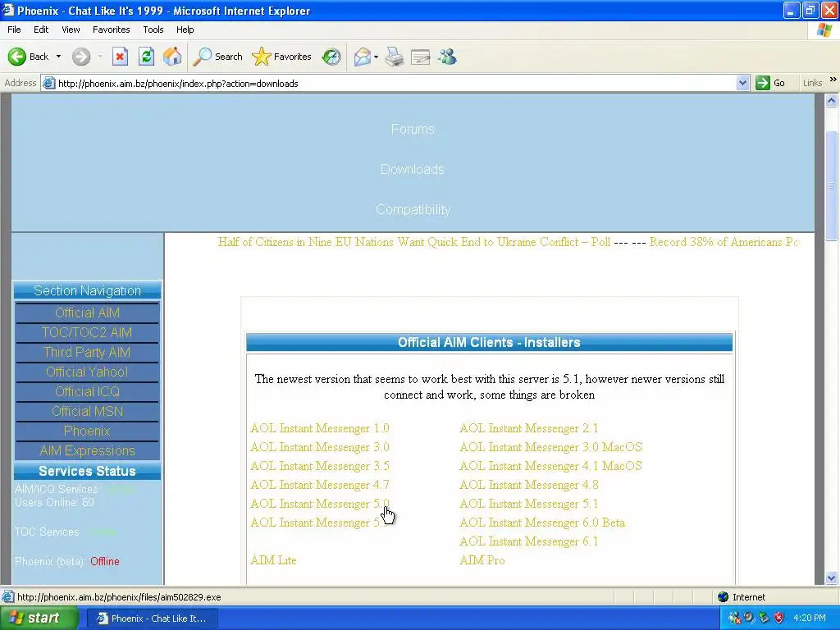Viewport: 840px width, 630px height.
Task: Click the Phoenix taskbar window button
Action: click(152, 619)
